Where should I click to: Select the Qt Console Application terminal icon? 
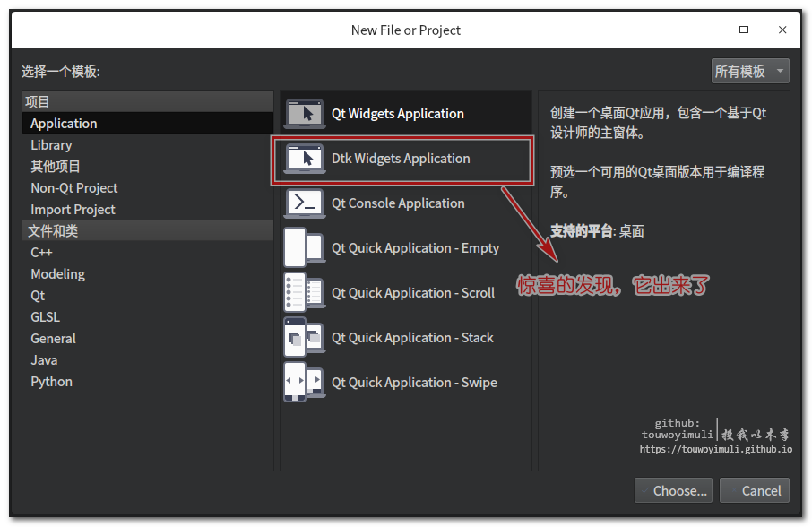click(305, 203)
